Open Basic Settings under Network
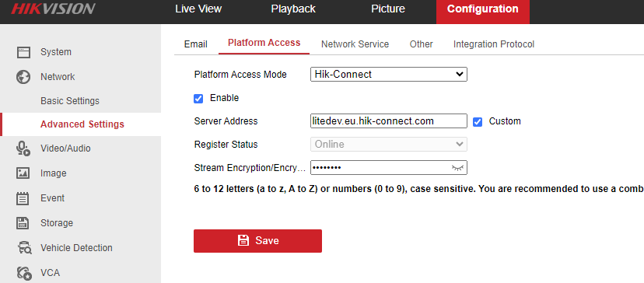Viewport: 644px width, 283px height. [x=70, y=100]
